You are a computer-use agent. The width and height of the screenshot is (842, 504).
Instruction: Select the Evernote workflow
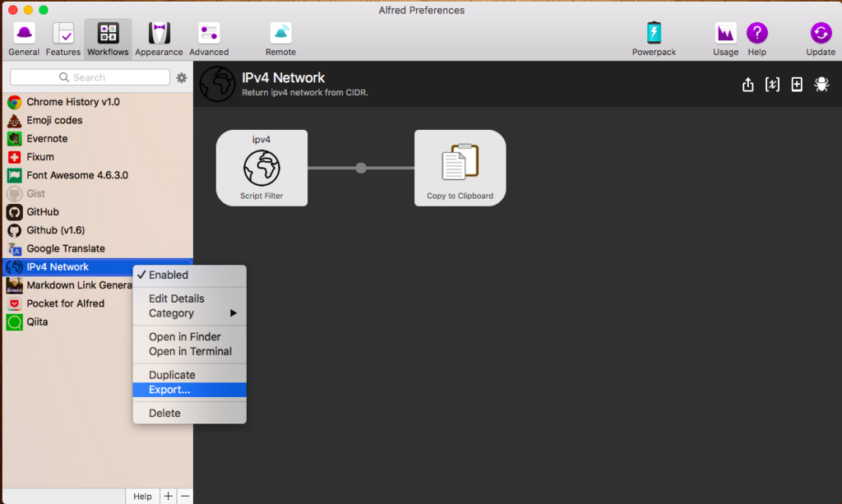pyautogui.click(x=98, y=138)
